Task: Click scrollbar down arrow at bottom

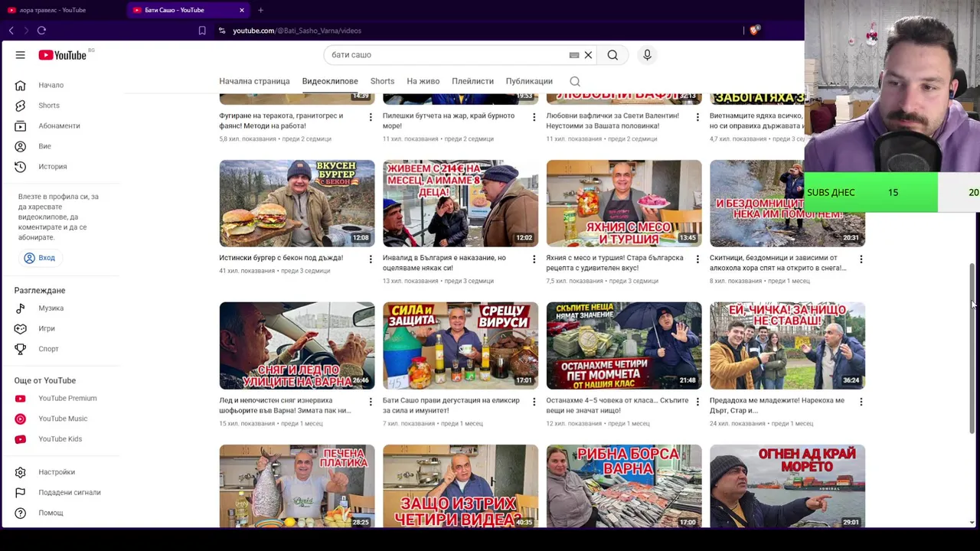Action: tap(972, 523)
